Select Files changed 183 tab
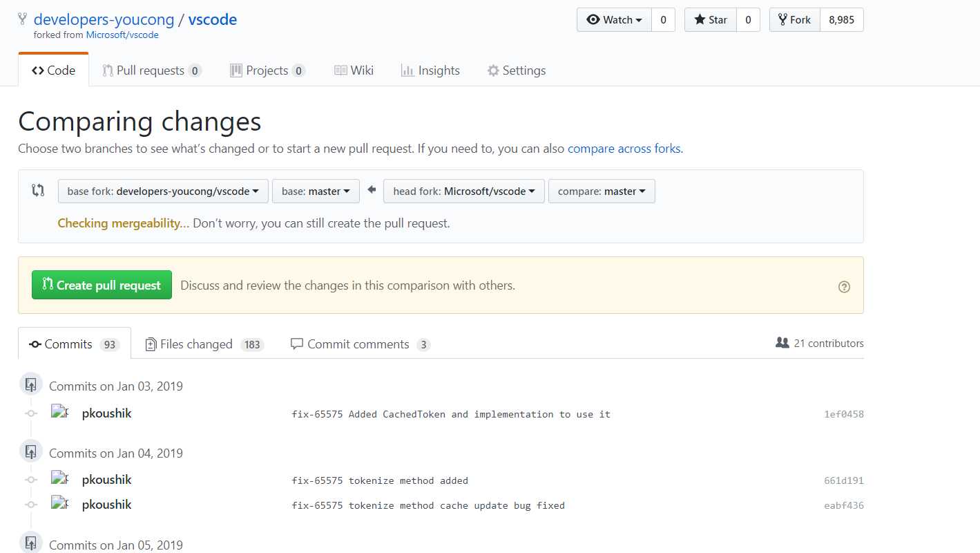This screenshot has width=980, height=553. point(204,344)
